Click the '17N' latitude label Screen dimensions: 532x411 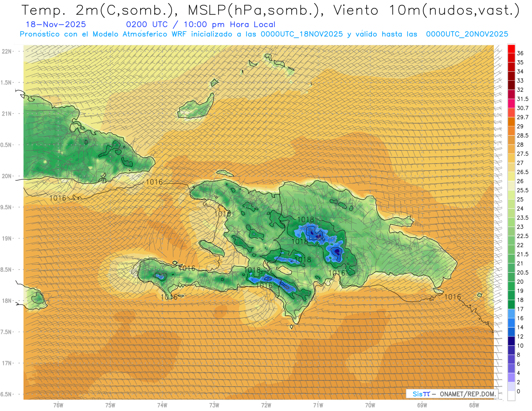[x=7, y=363]
